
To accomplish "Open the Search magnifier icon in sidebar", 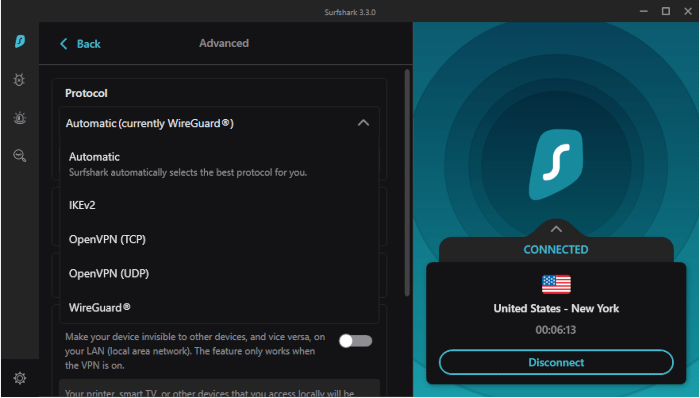I will coord(20,156).
